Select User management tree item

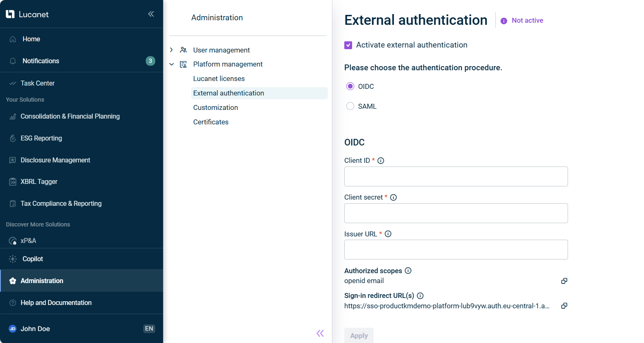pyautogui.click(x=221, y=50)
